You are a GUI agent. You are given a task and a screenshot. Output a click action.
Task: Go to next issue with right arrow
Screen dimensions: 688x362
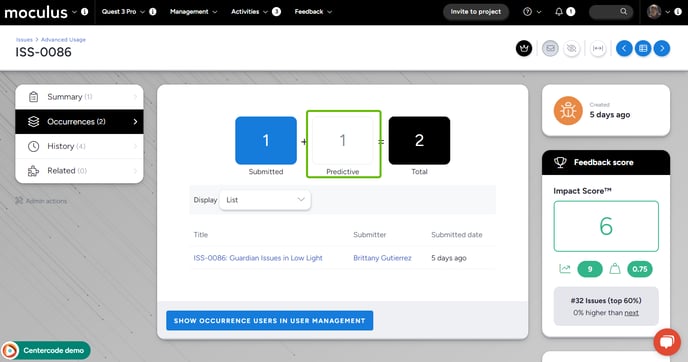coord(662,48)
